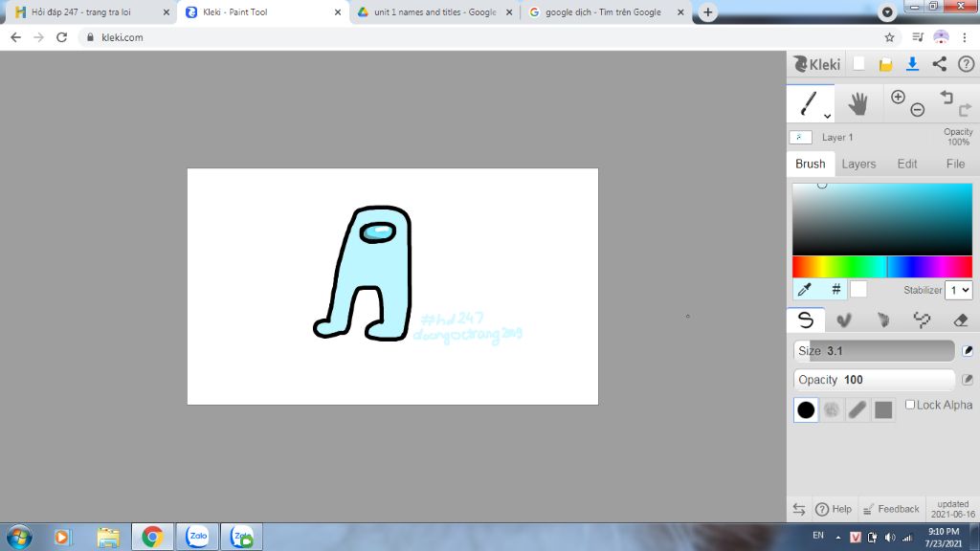Choose the curly brush type beside the eraser
The height and width of the screenshot is (551, 980).
[x=922, y=320]
